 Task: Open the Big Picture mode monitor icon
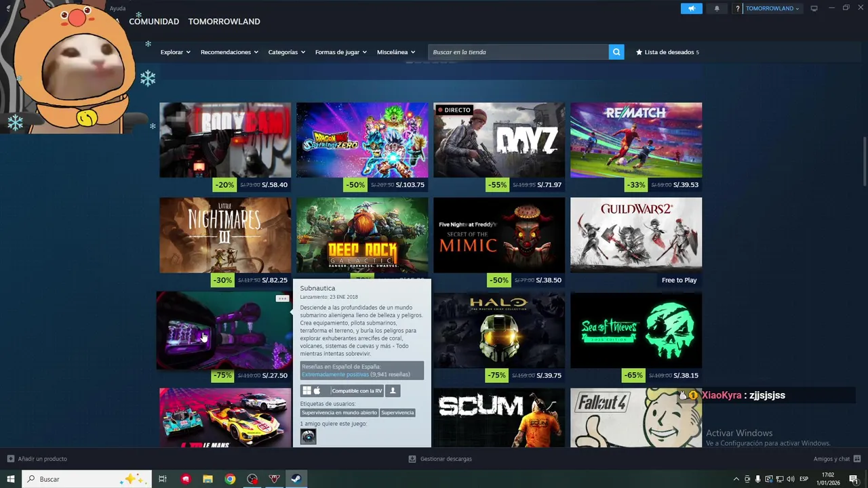coord(814,8)
